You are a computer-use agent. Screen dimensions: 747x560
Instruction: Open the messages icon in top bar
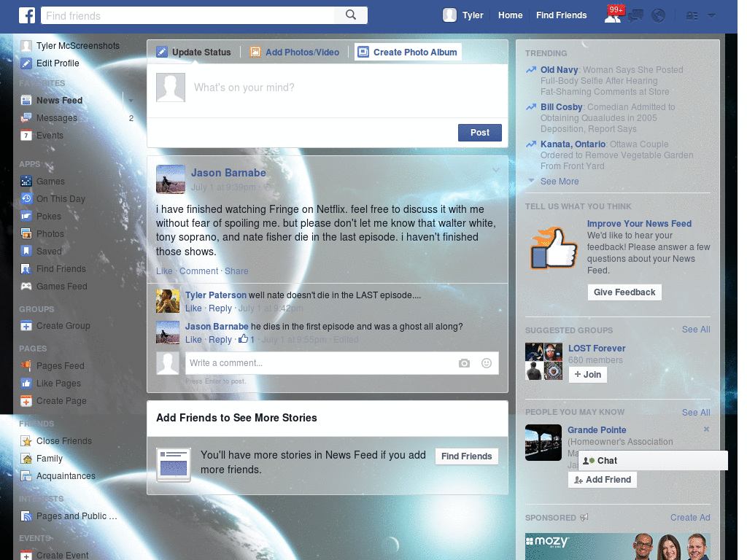click(635, 16)
